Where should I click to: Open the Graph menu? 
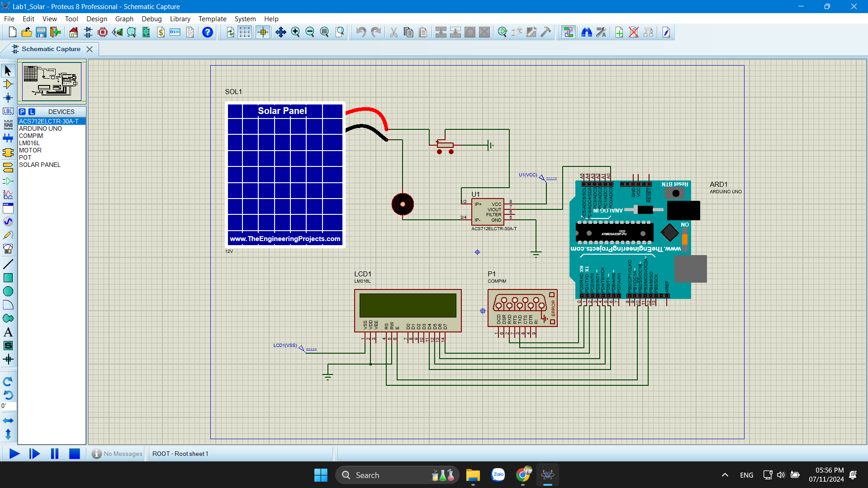124,19
